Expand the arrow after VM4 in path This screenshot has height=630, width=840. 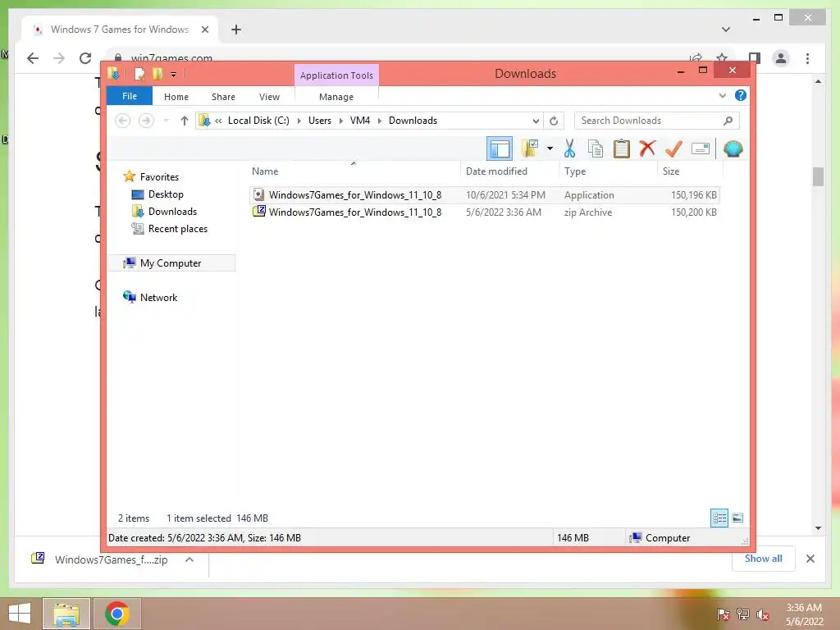point(379,121)
